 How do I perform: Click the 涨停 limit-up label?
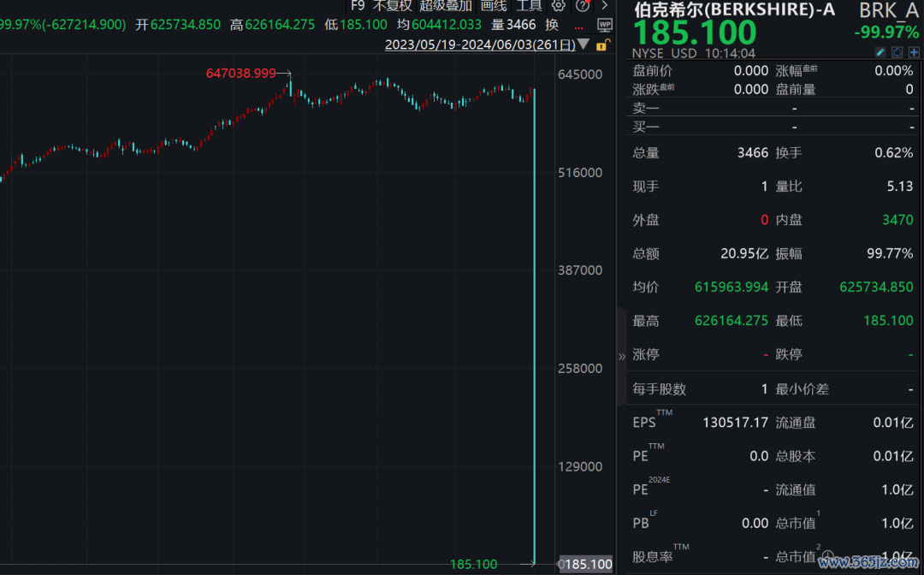tap(646, 354)
